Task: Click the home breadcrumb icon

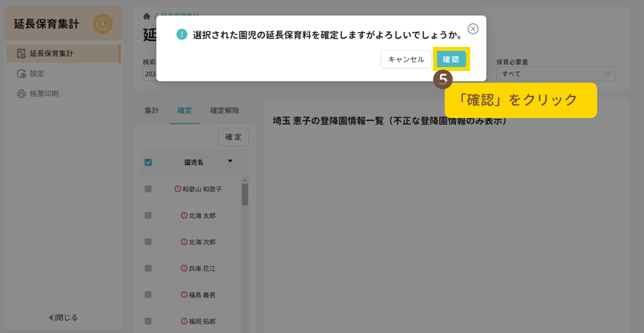Action: (147, 16)
